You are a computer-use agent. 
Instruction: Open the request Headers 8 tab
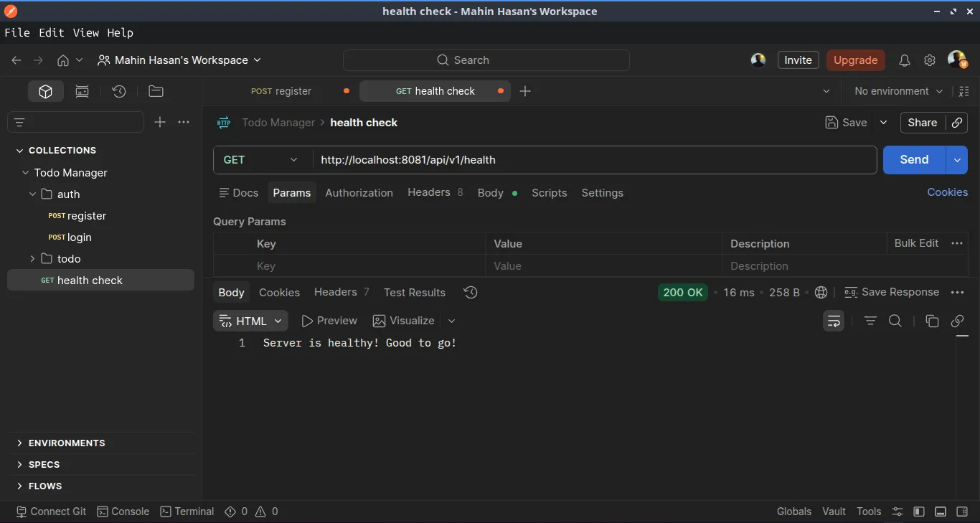pyautogui.click(x=435, y=192)
